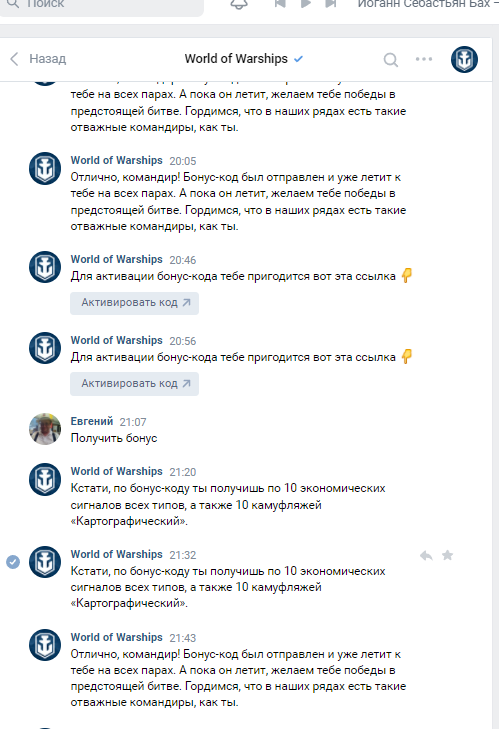The image size is (499, 729).
Task: Open search within World of Warships conversation
Action: (x=391, y=60)
